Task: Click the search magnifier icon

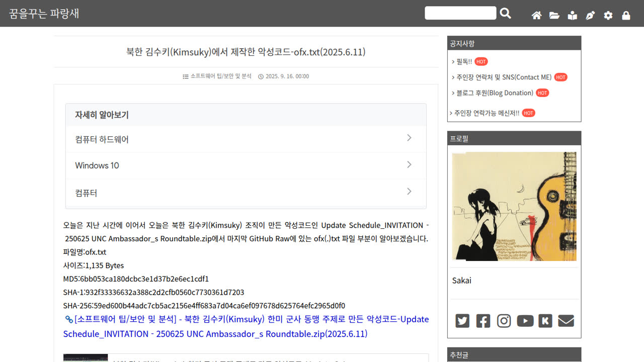Action: click(506, 14)
